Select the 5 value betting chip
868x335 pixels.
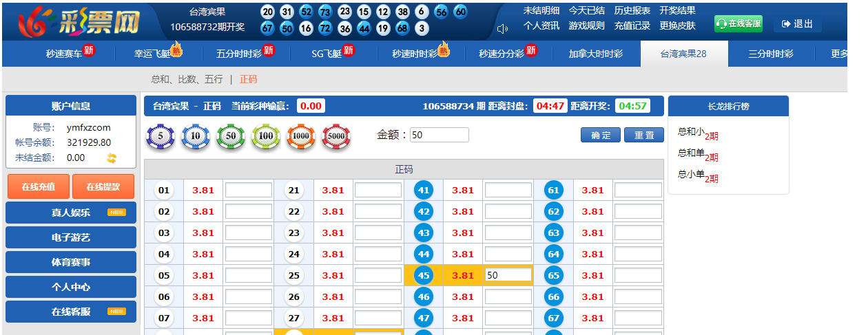point(161,136)
